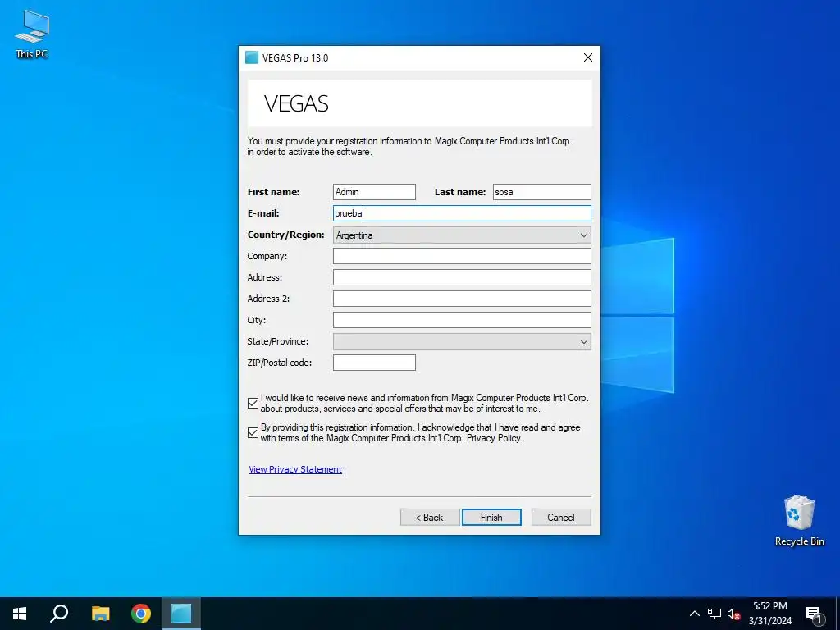Click the City text field

point(462,320)
